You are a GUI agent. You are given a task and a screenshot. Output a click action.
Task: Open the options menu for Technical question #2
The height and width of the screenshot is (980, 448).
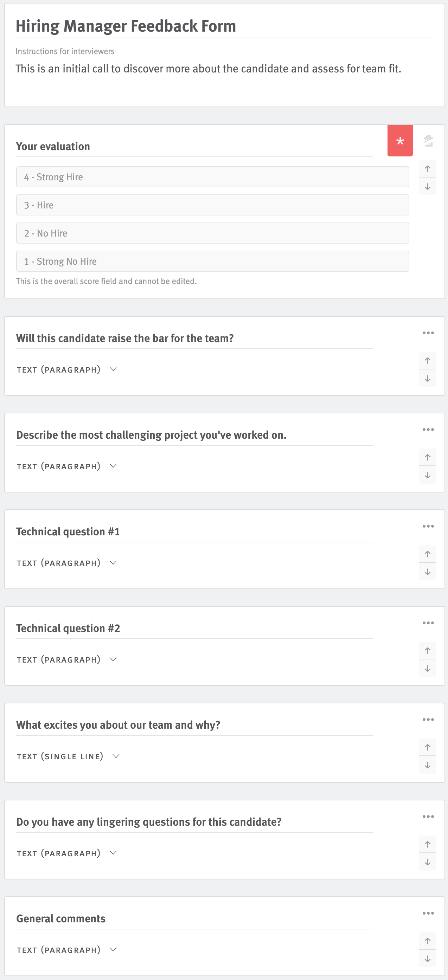[428, 623]
